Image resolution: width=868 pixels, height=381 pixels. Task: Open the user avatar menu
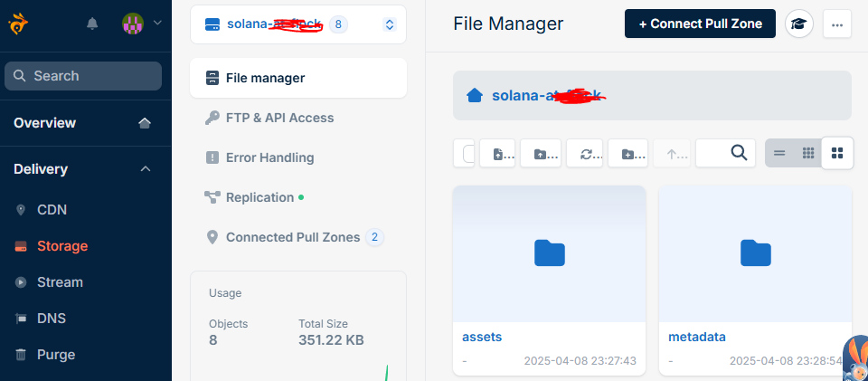click(x=133, y=24)
